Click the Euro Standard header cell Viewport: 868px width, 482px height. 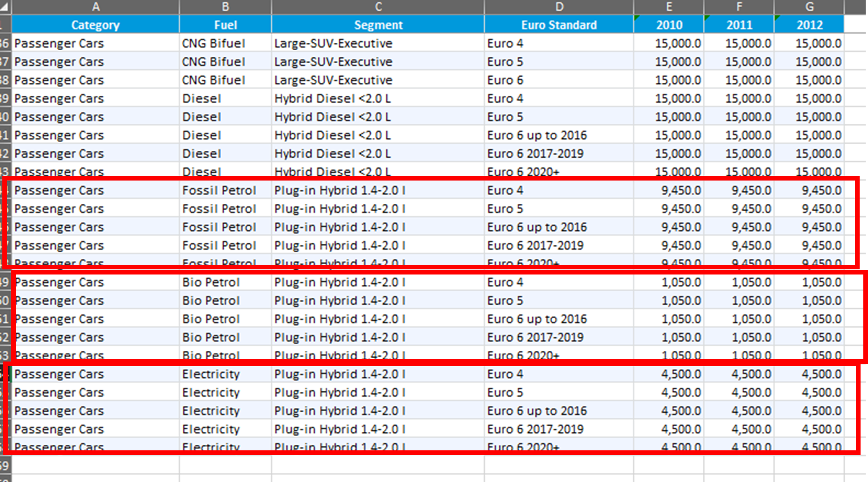click(559, 25)
